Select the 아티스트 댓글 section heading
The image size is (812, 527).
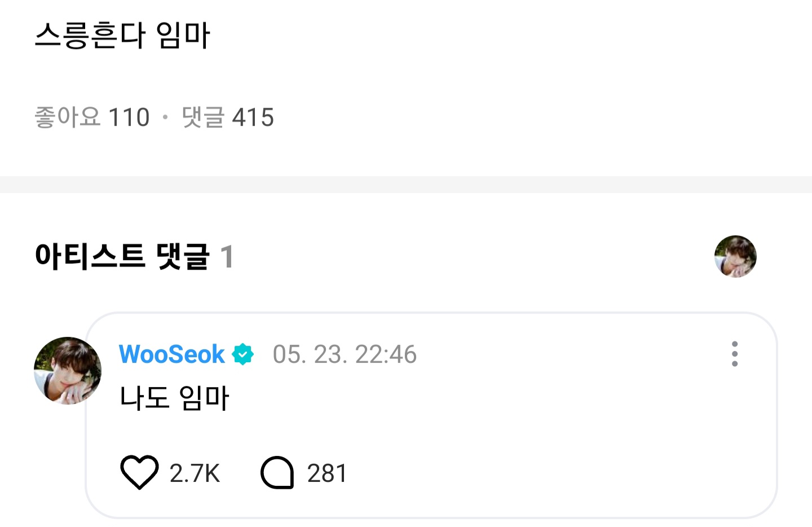(122, 256)
